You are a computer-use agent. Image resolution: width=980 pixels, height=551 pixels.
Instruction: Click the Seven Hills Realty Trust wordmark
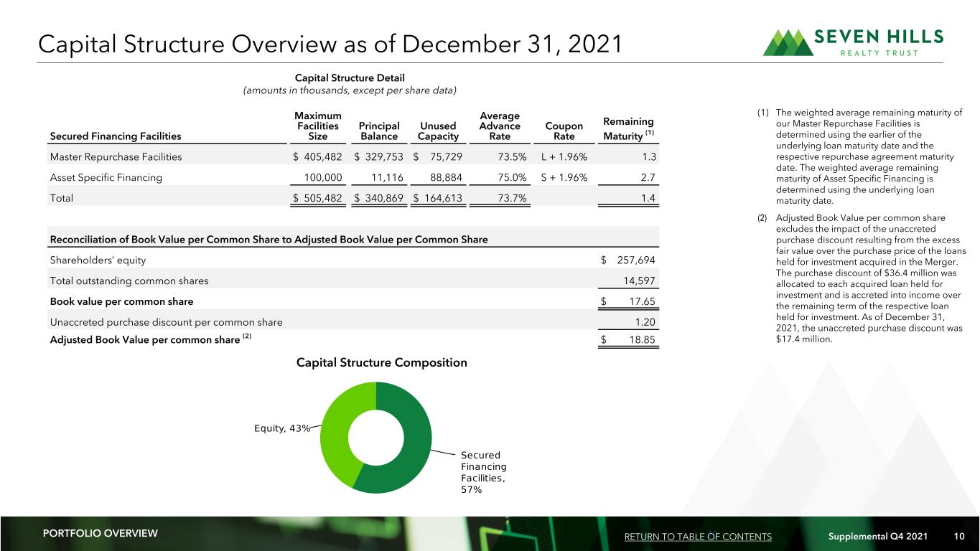[x=880, y=42]
